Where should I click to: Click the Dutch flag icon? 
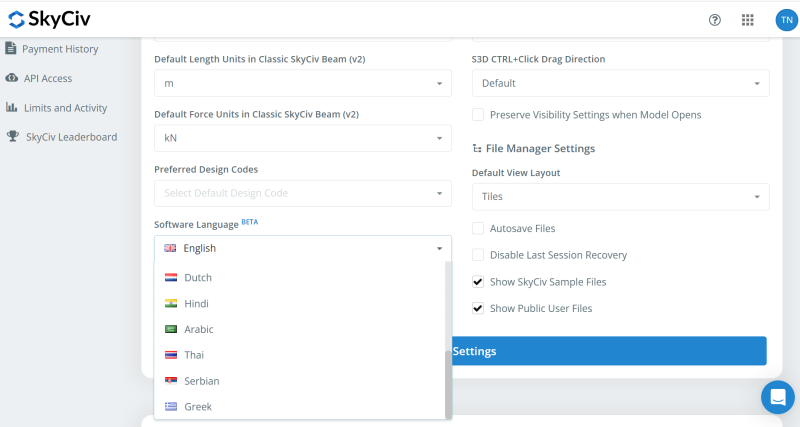(x=171, y=278)
